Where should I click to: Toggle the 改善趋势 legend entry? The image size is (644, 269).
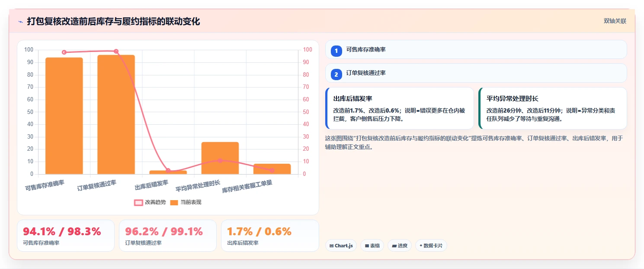tap(150, 202)
